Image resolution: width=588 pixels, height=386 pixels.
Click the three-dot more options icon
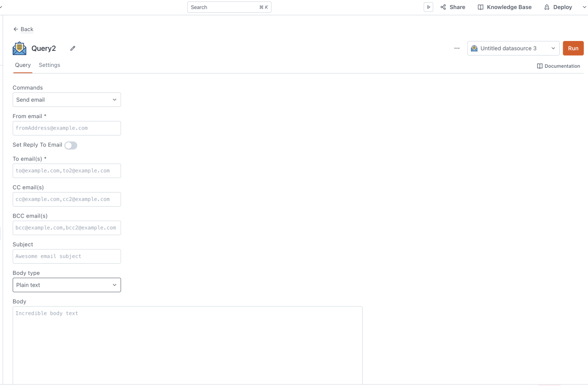click(456, 48)
